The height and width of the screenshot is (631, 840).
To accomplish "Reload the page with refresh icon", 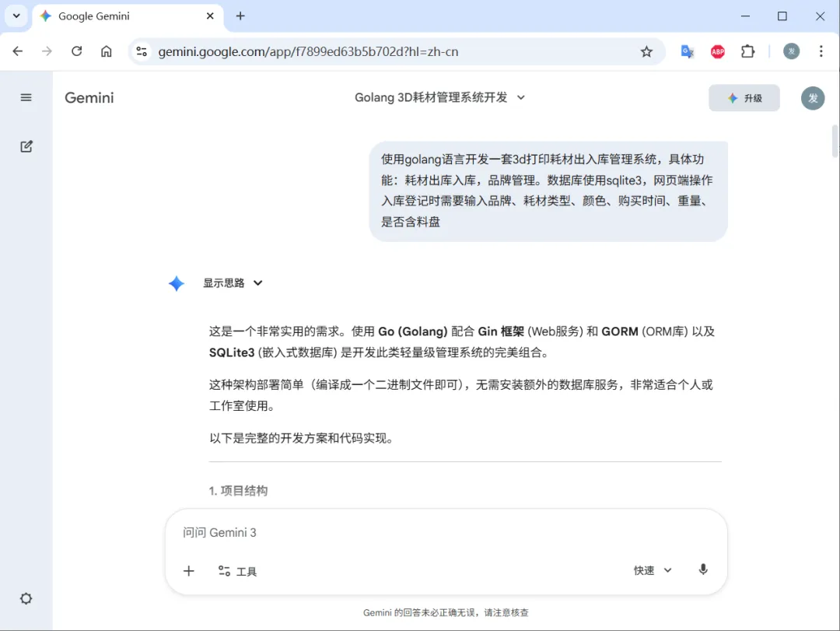I will tap(76, 51).
